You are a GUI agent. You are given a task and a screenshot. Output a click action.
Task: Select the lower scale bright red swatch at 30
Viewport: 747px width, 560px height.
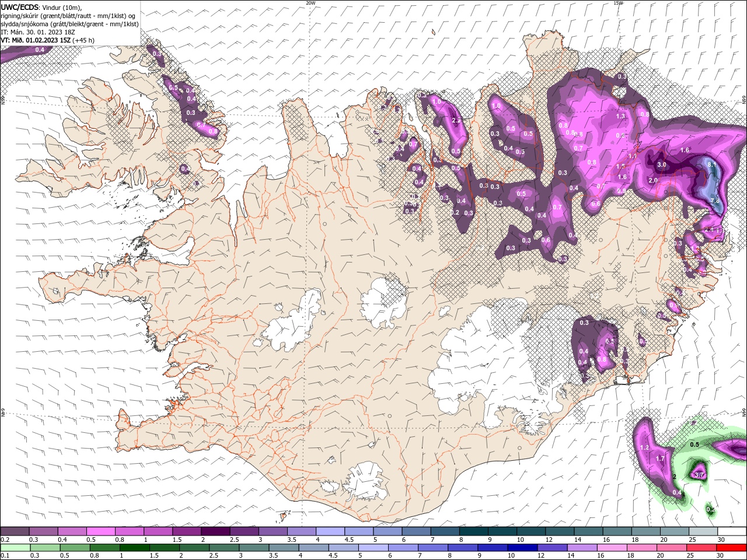coord(731,548)
